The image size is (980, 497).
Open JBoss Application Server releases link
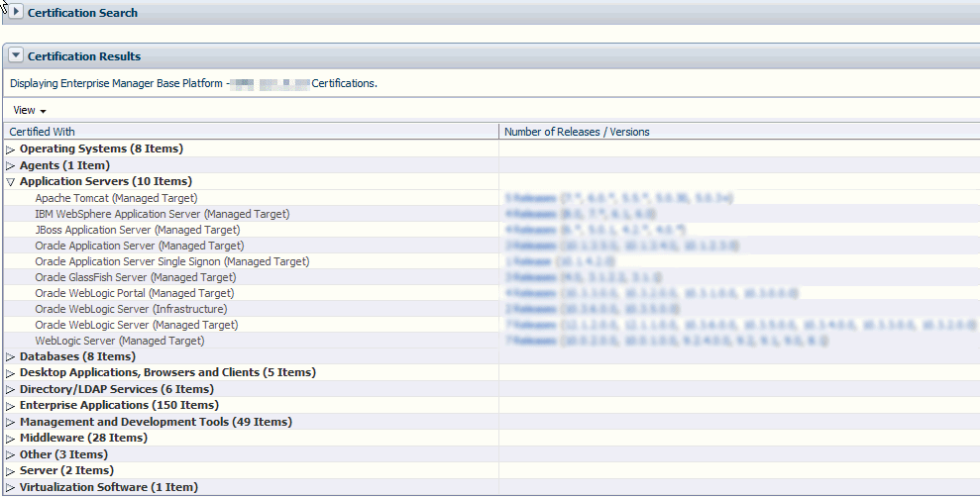pyautogui.click(x=530, y=230)
